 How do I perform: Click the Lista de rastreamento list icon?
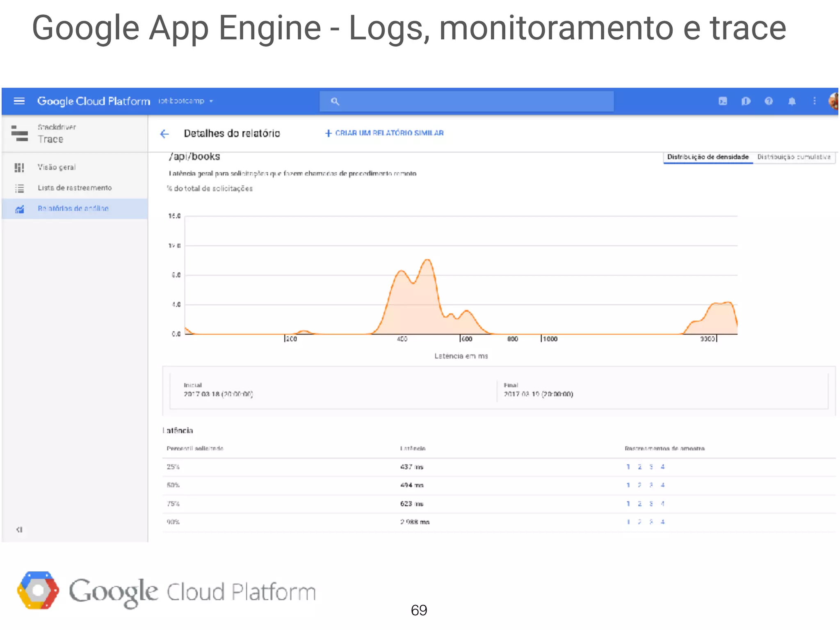pos(19,188)
